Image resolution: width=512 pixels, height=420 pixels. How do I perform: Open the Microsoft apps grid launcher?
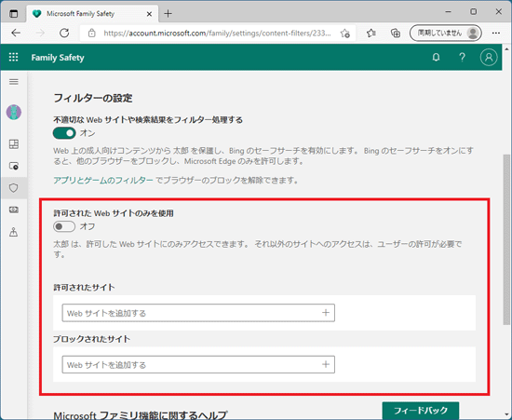[13, 57]
